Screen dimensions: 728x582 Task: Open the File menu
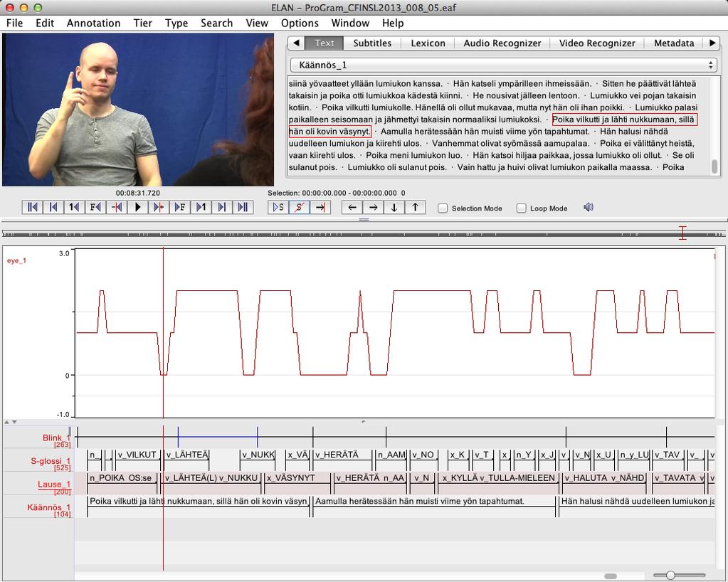coord(14,23)
